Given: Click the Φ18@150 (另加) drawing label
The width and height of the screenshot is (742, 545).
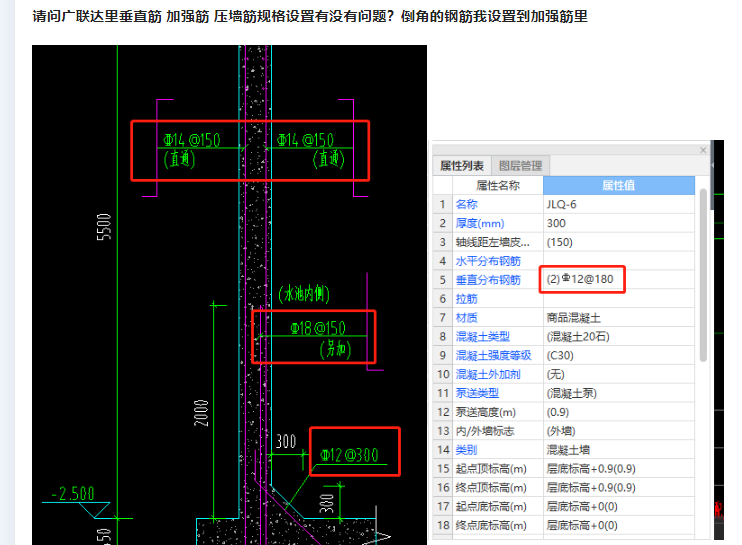Looking at the screenshot, I should pyautogui.click(x=319, y=338).
